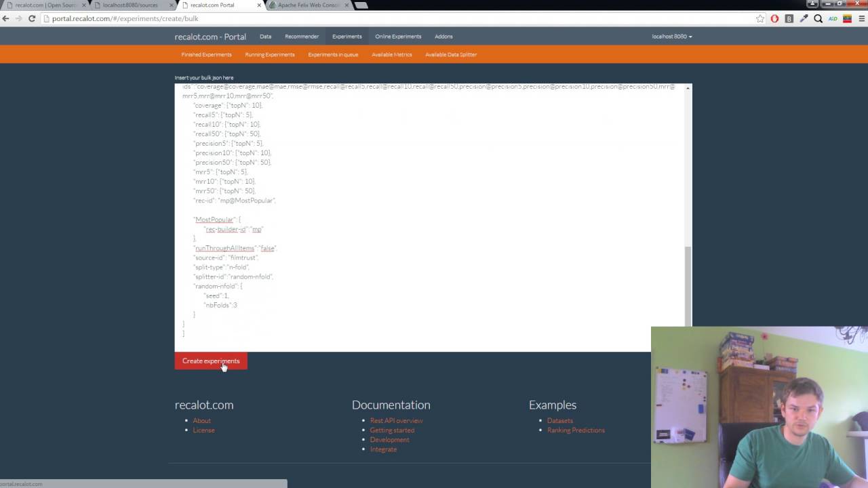The image size is (868, 488).
Task: Close the localhost:8080/sources tab
Action: coord(170,5)
